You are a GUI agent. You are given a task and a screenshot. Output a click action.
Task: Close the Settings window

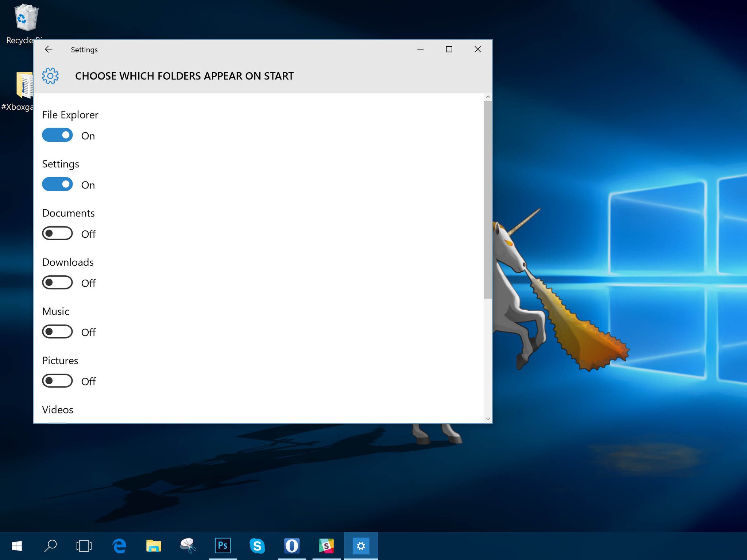click(477, 49)
